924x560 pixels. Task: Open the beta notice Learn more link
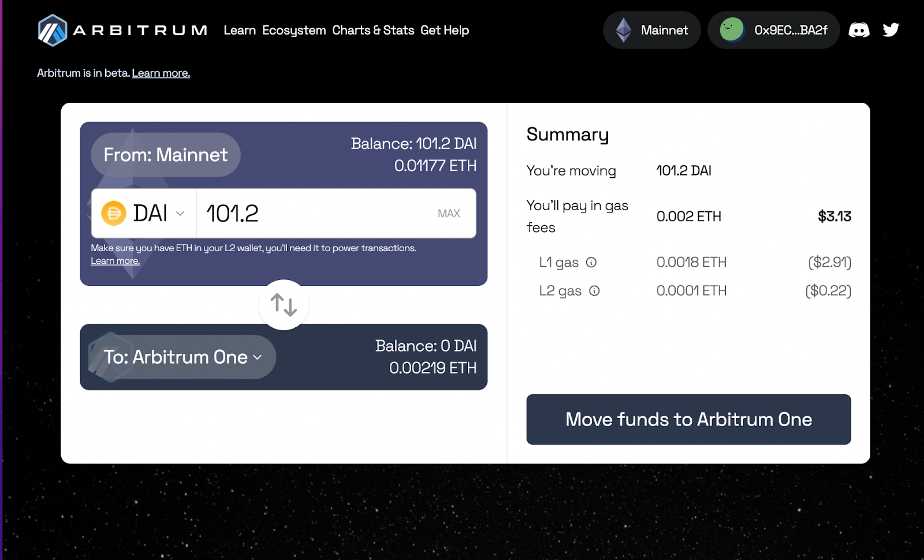point(161,73)
